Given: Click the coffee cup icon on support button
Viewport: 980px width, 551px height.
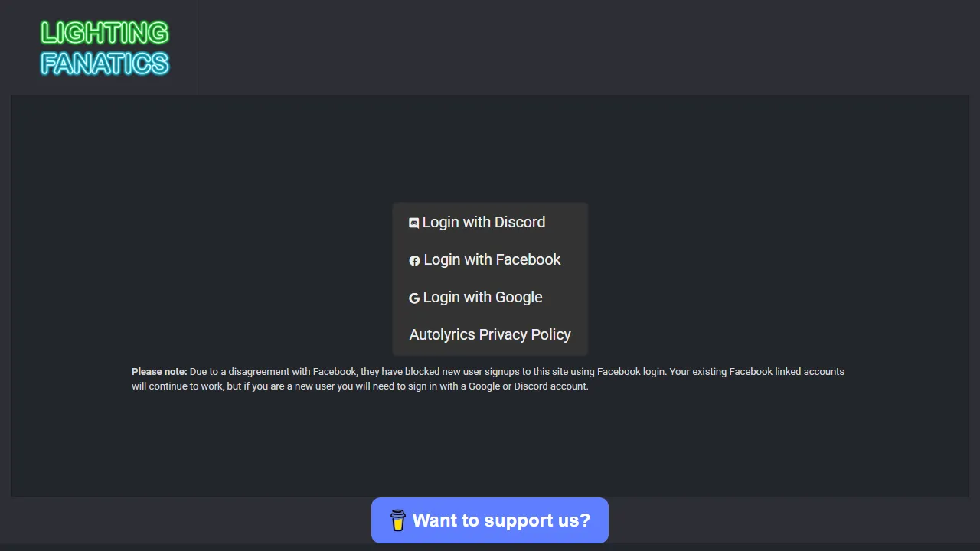Looking at the screenshot, I should [x=398, y=520].
